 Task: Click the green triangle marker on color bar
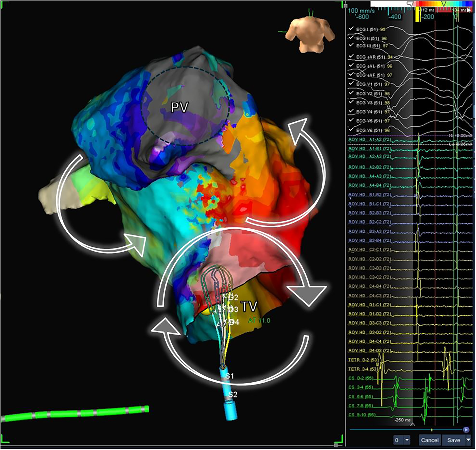[x=443, y=3]
